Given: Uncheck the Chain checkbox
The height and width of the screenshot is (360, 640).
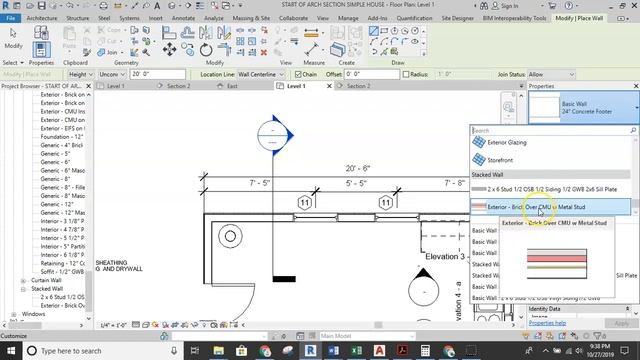Looking at the screenshot, I should pyautogui.click(x=298, y=74).
